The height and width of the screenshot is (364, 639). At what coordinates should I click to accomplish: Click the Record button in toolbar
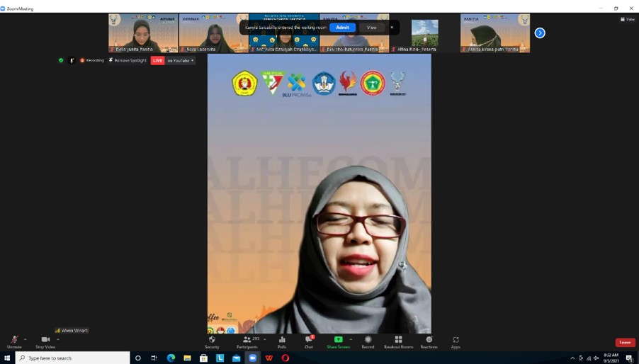[368, 342]
